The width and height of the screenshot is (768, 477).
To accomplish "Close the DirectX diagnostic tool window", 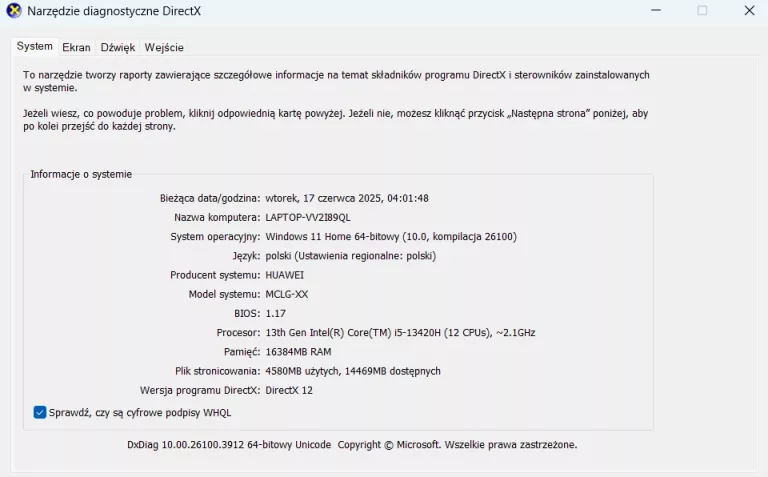I will click(749, 10).
